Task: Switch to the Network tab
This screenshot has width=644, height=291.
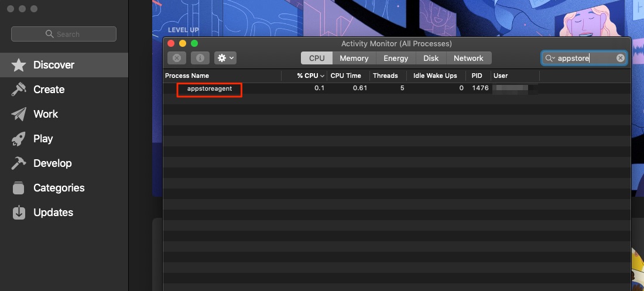Action: (468, 59)
